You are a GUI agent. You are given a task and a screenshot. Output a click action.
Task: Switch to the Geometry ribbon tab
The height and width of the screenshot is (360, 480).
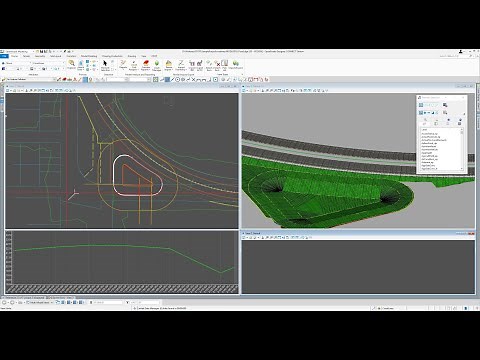[40, 56]
